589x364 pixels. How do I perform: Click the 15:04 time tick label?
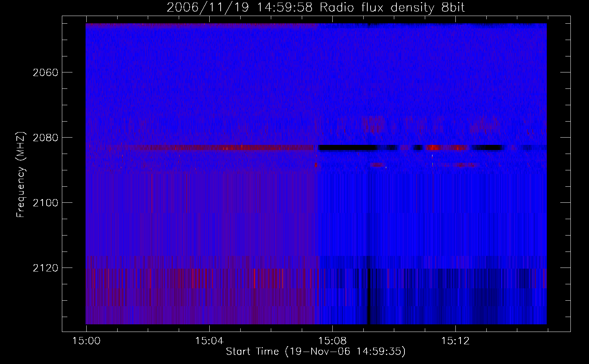click(209, 341)
